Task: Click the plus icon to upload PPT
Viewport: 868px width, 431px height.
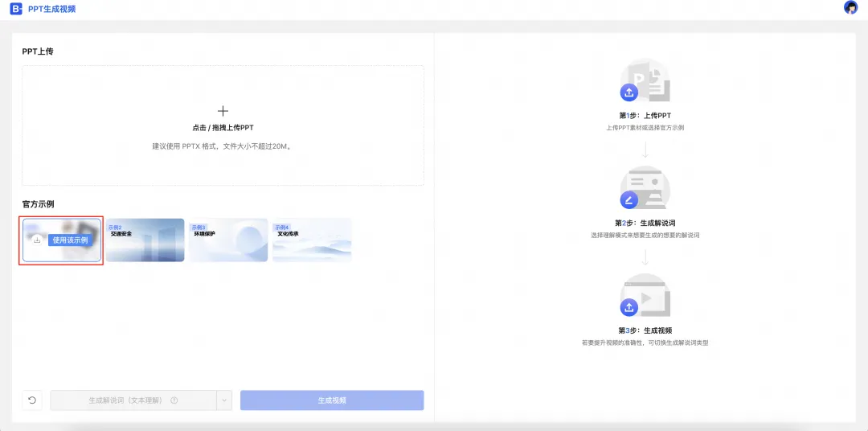Action: pos(223,111)
